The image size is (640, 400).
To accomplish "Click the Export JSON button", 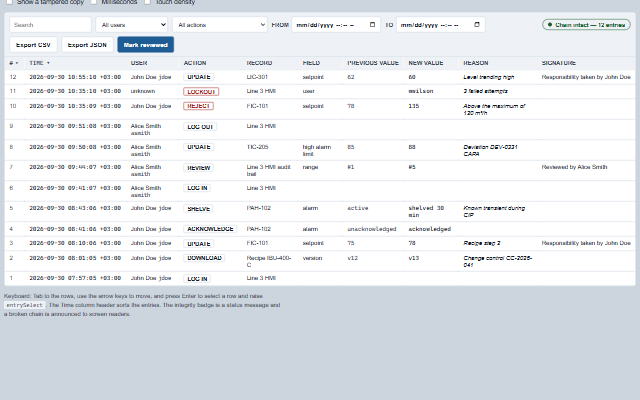I will click(x=87, y=44).
